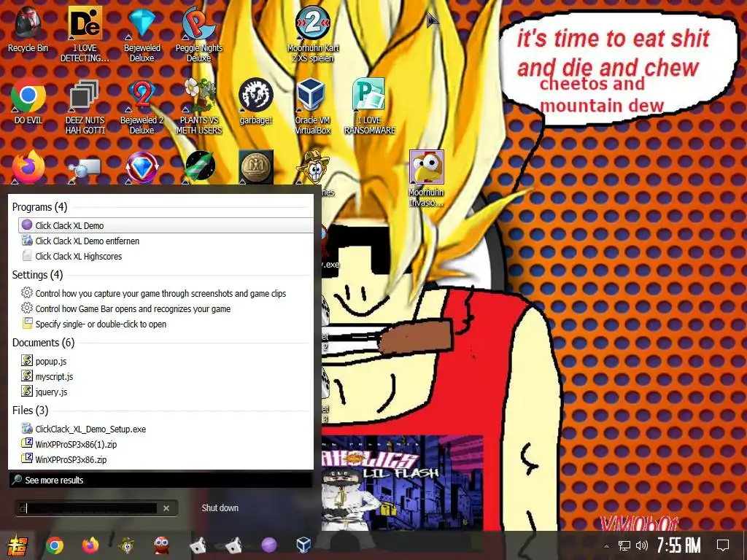Open the explorer-hat character taskbar icon
Image resolution: width=747 pixels, height=560 pixels.
[x=126, y=545]
